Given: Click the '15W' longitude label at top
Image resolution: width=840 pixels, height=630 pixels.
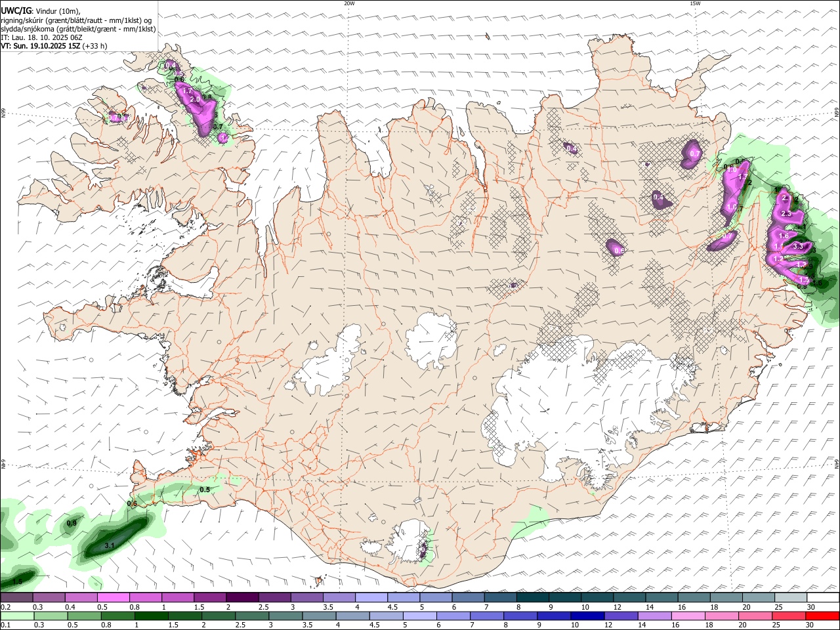Looking at the screenshot, I should coord(695,3).
